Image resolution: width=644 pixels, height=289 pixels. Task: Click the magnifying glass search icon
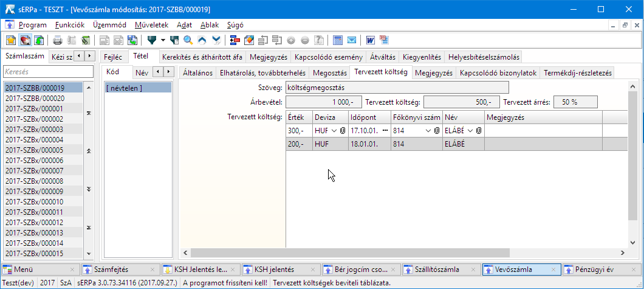[188, 40]
